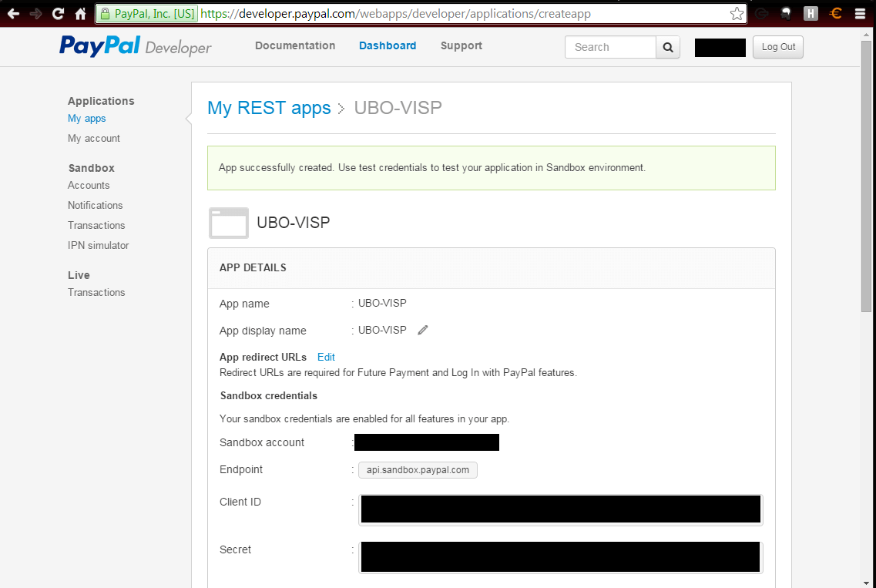
Task: Open Live Transactions link
Action: pos(96,292)
